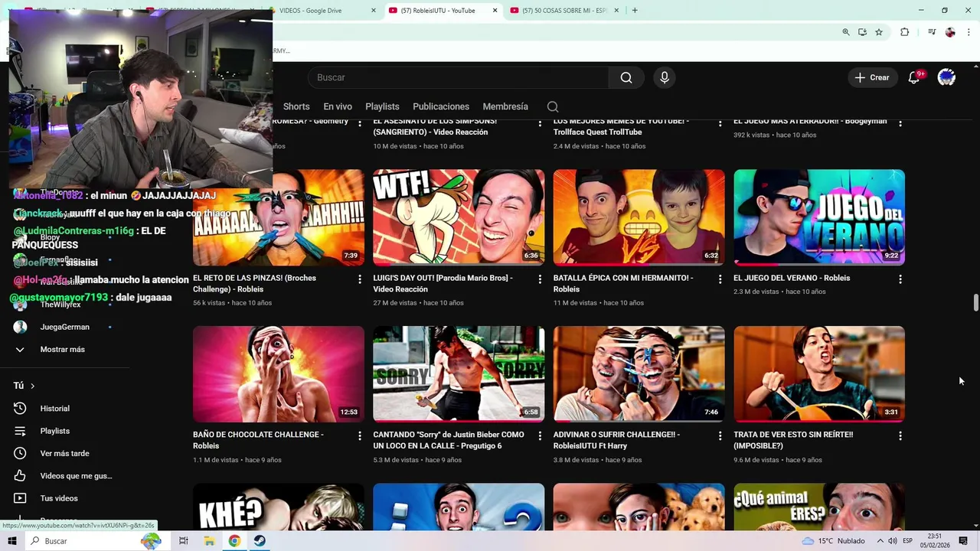Open the volume control in system tray

point(893,541)
